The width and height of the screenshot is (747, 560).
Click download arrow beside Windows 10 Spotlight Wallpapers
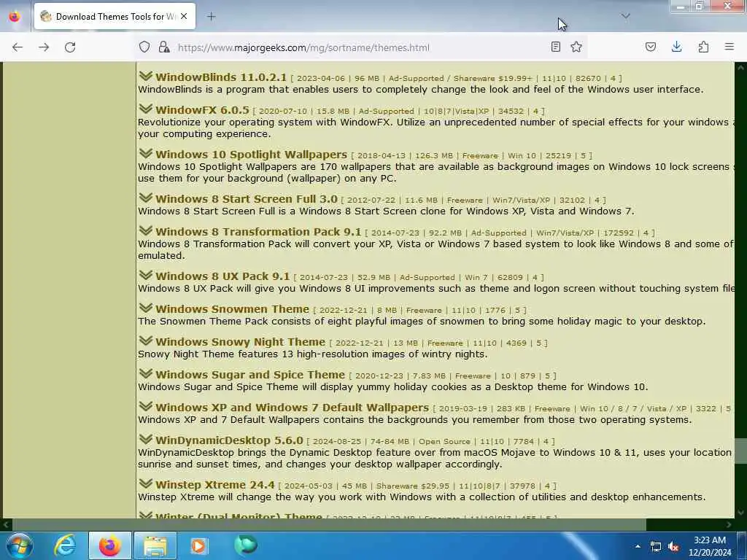[x=146, y=153]
